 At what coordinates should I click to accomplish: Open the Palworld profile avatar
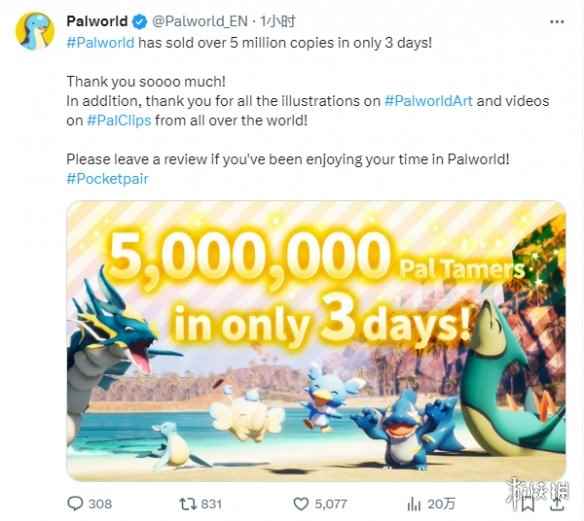35,31
